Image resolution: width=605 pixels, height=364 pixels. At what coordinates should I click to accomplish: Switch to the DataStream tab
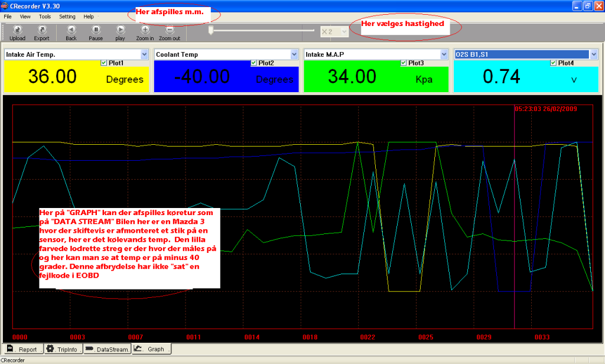coord(106,349)
